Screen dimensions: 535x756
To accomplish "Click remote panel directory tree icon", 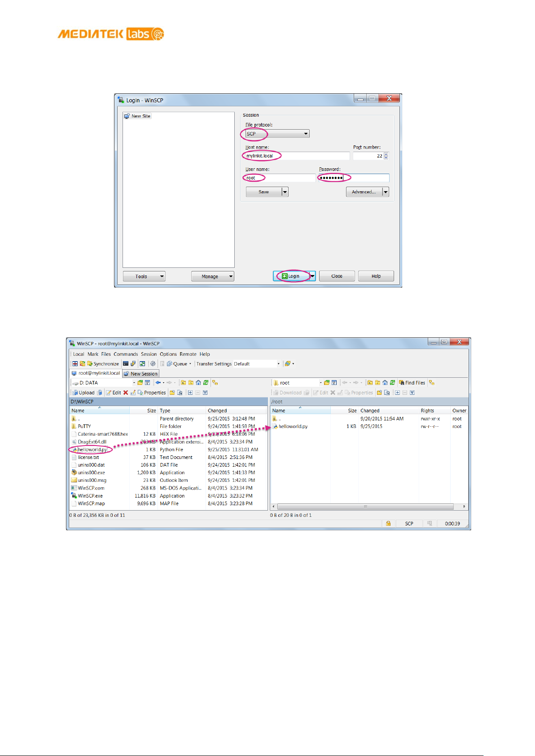I will pyautogui.click(x=432, y=383).
